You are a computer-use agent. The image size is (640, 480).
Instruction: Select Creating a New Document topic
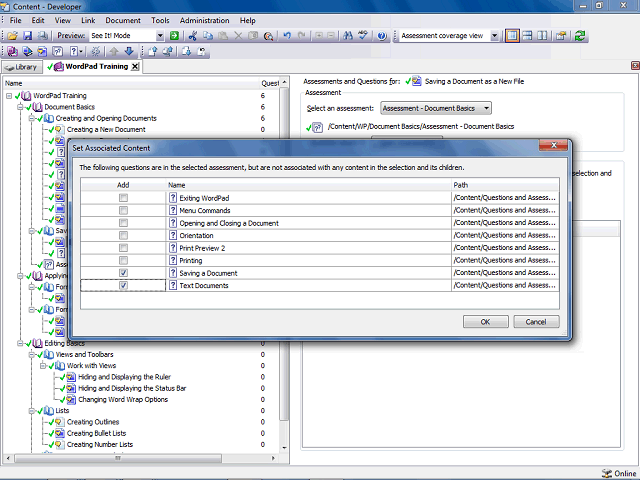[x=106, y=129]
